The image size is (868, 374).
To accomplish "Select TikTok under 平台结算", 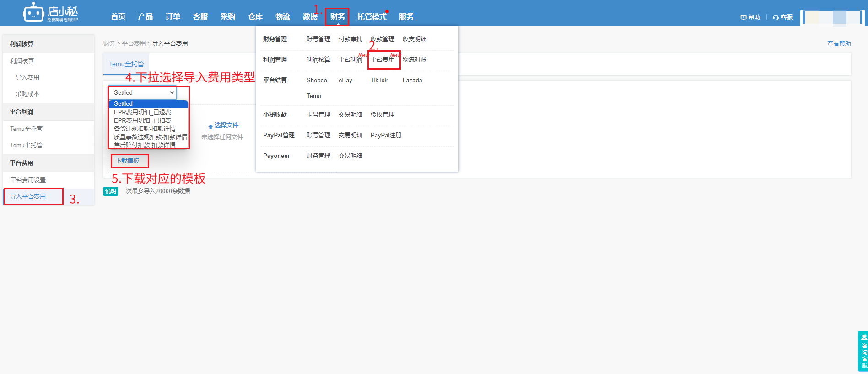I will click(379, 80).
